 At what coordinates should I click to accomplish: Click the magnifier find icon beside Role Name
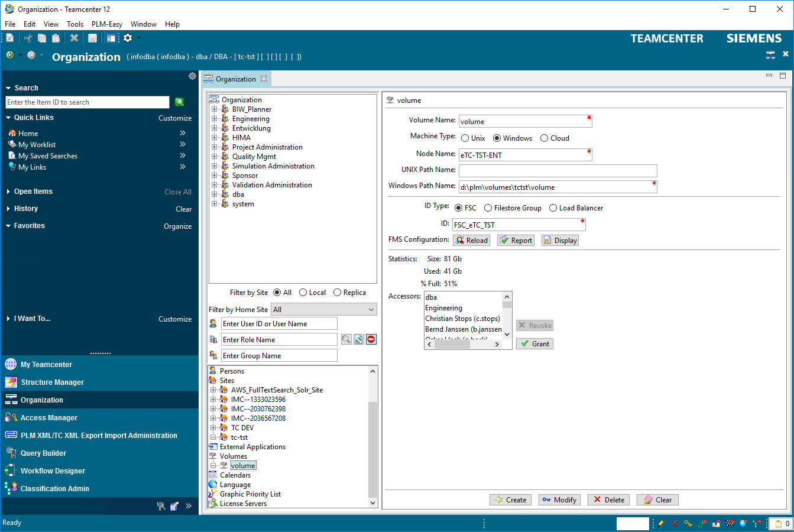point(346,339)
